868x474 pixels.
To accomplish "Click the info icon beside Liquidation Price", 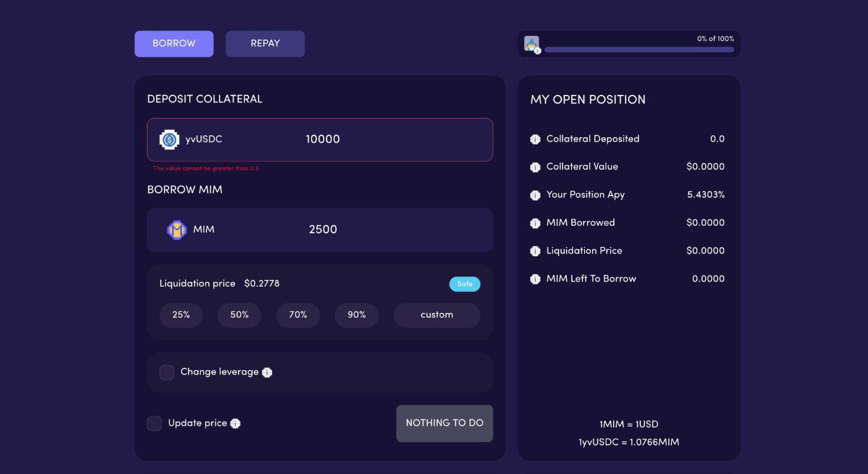I will click(536, 251).
